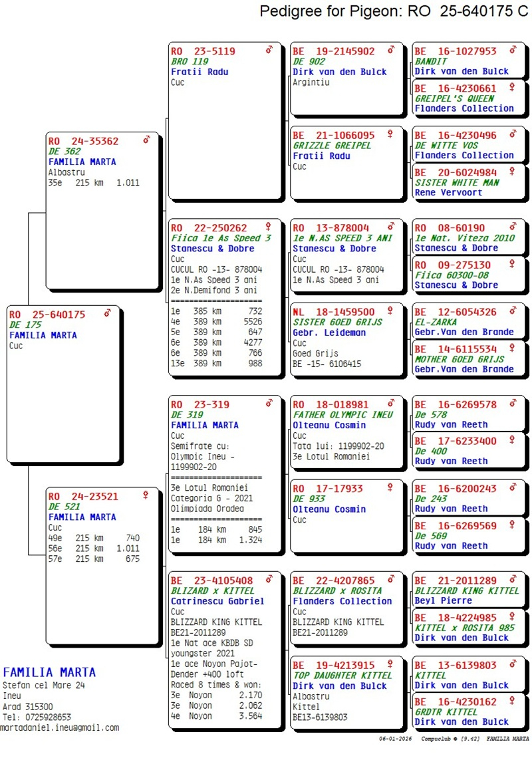
Task: Click the male symbol beside BE 19-2145902
Action: pyautogui.click(x=391, y=51)
